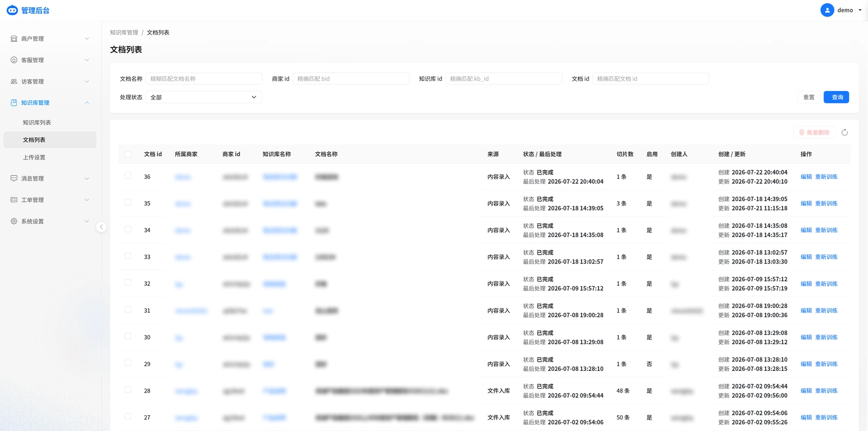The image size is (868, 431).
Task: Check the checkbox for document 32
Action: (128, 282)
